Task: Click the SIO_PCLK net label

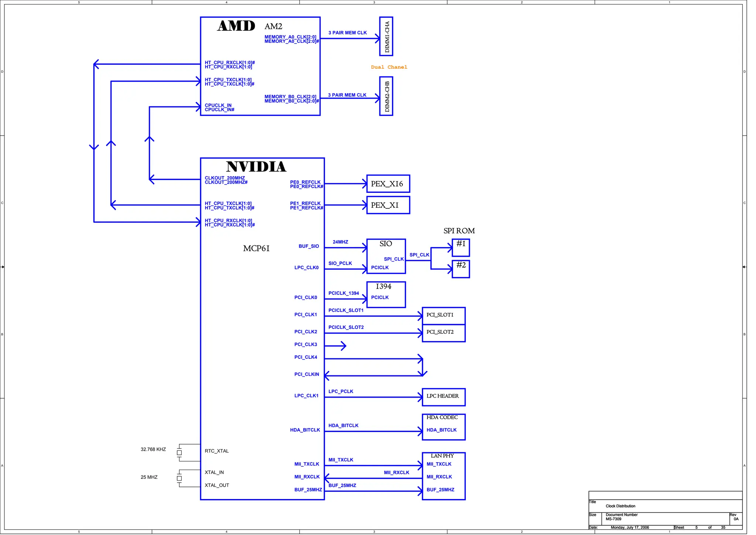Action: (x=340, y=263)
